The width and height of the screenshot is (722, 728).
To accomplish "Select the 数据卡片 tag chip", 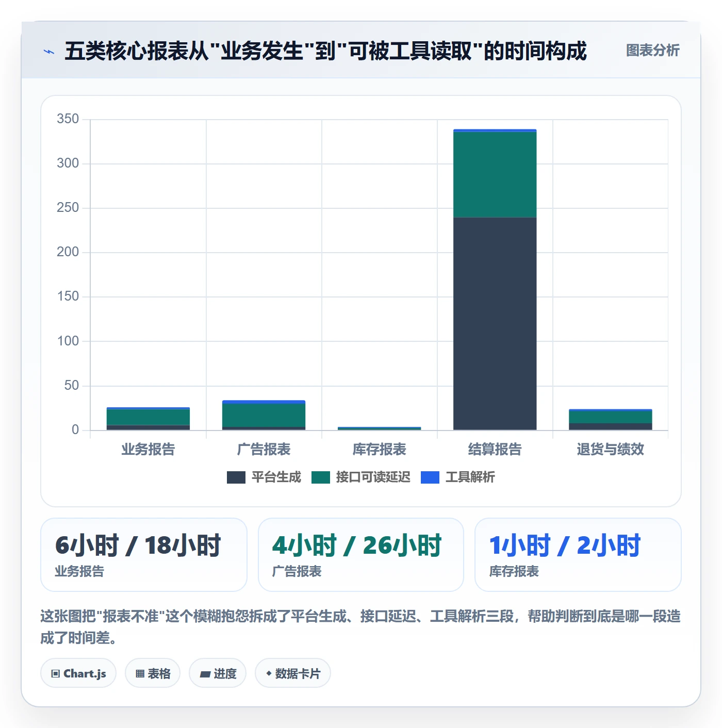I will click(293, 673).
